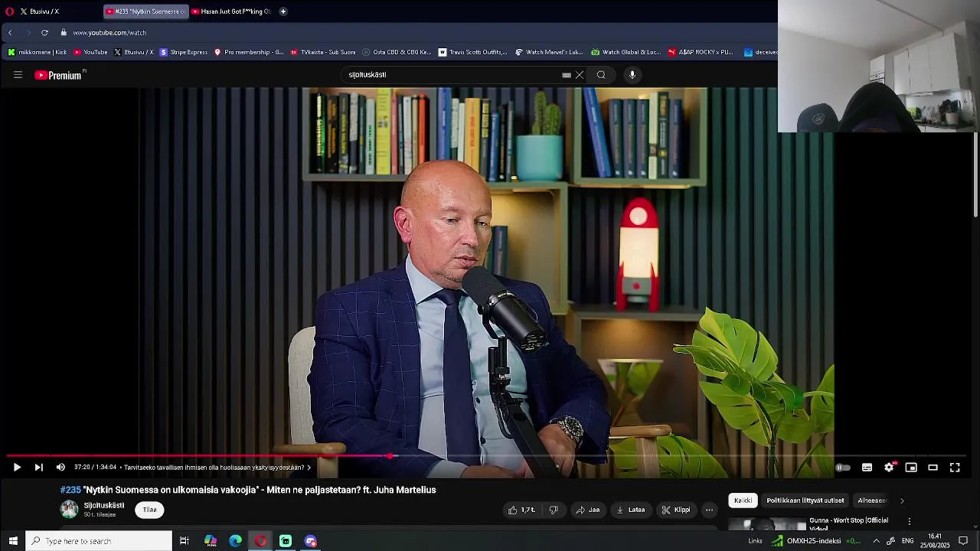Open the YouTube hamburger guide menu

(18, 75)
